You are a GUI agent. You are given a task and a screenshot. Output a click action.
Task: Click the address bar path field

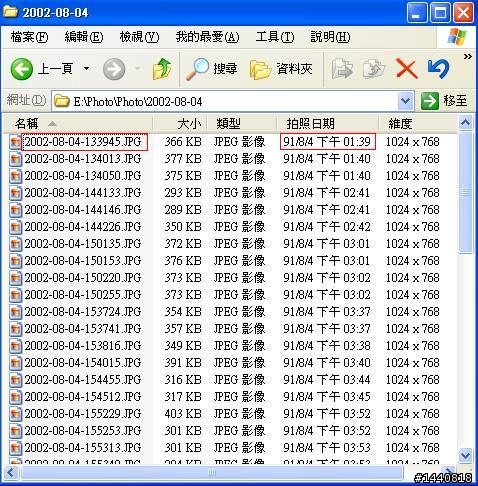pyautogui.click(x=225, y=101)
